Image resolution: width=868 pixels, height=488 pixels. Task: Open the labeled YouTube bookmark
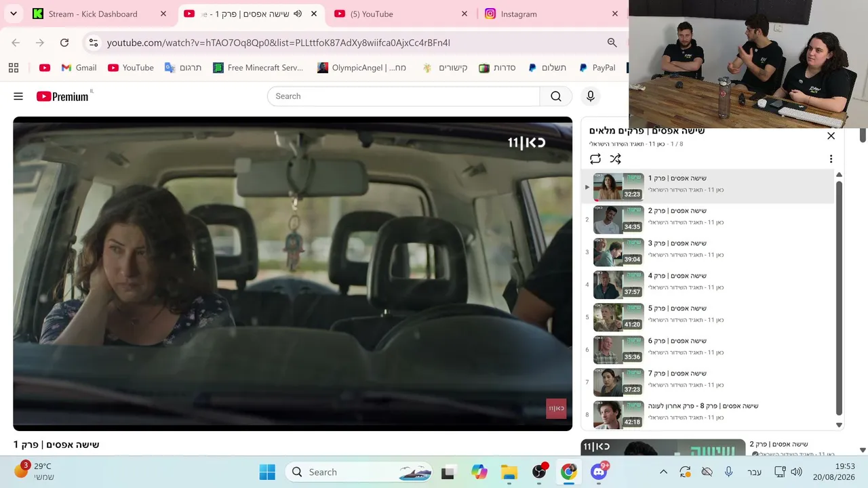coord(131,68)
